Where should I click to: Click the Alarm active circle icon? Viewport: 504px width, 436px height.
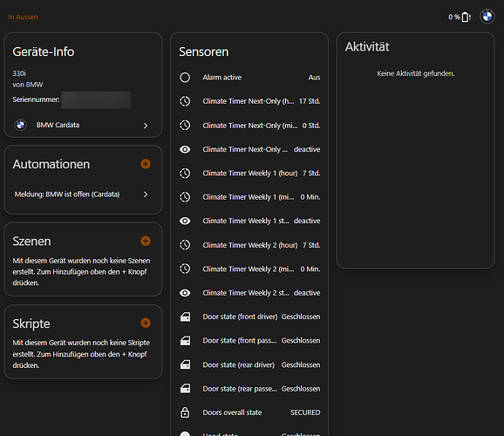[x=185, y=78]
